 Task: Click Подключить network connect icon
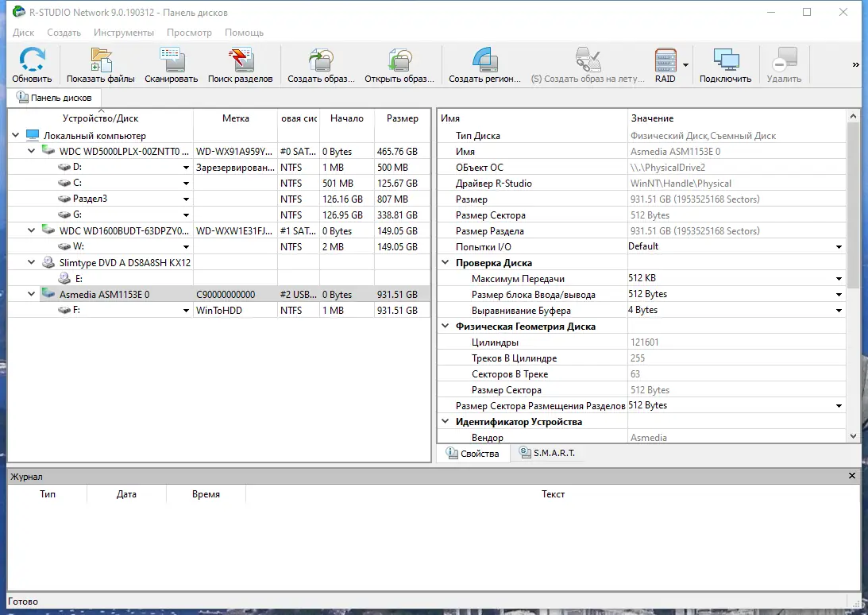[x=726, y=60]
